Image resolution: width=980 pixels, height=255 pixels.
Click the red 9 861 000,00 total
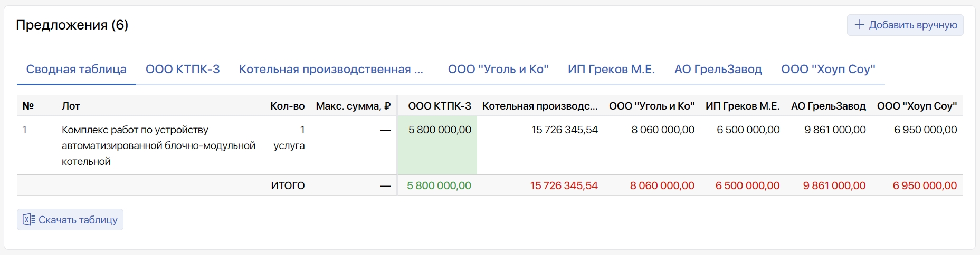(x=834, y=185)
